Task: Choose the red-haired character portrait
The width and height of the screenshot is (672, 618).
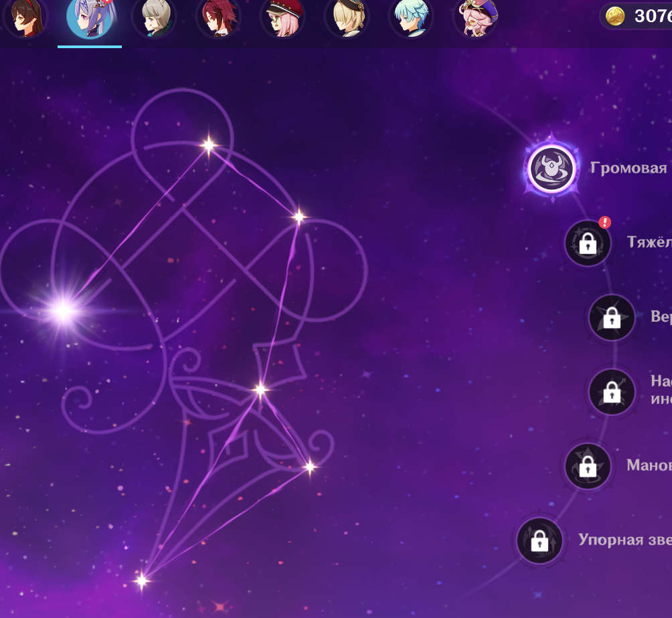Action: tap(219, 17)
